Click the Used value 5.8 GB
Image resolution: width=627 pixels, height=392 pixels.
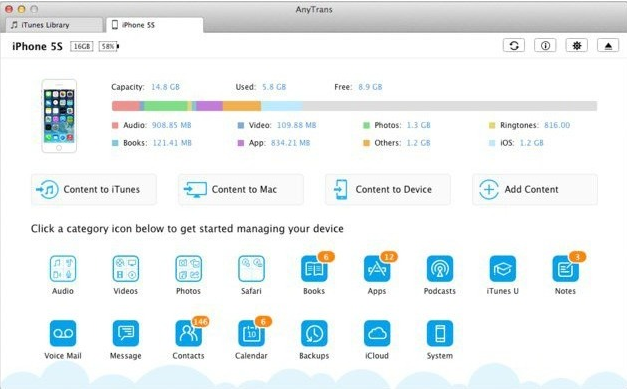point(274,87)
